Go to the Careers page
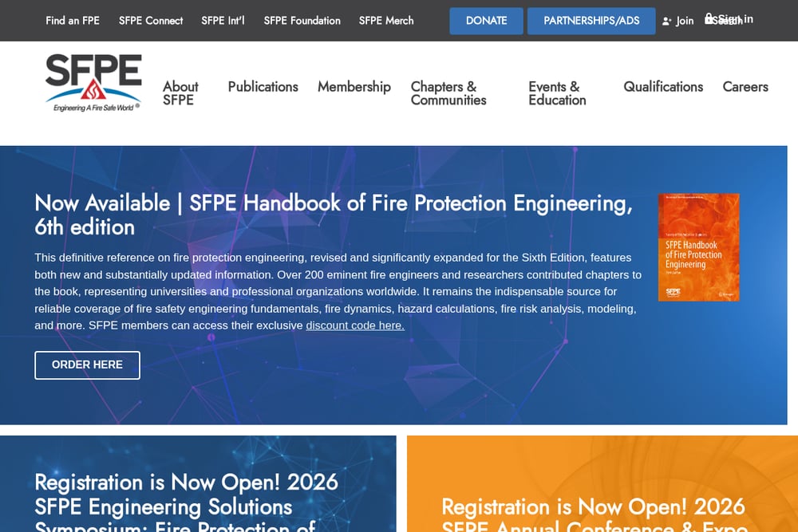Screen dimensions: 798x532 745,86
